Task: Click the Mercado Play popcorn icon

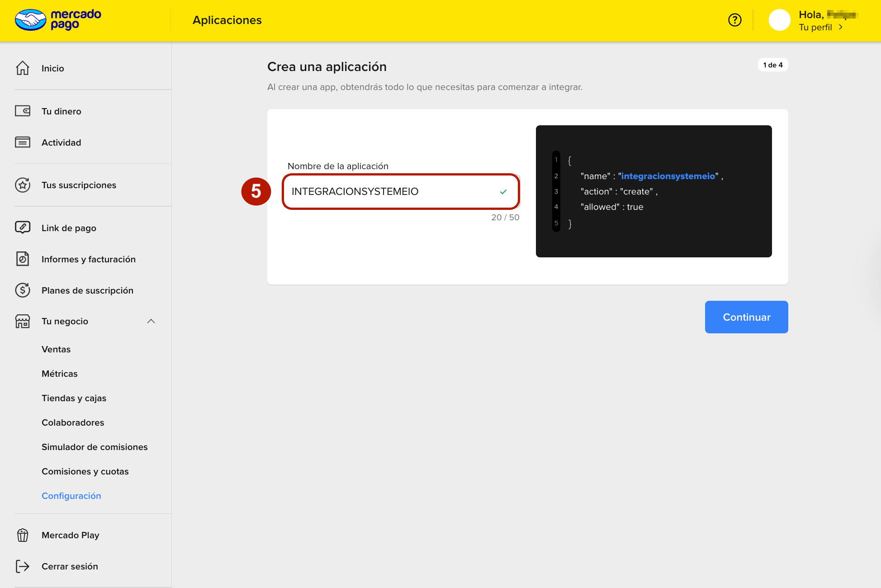Action: (23, 535)
